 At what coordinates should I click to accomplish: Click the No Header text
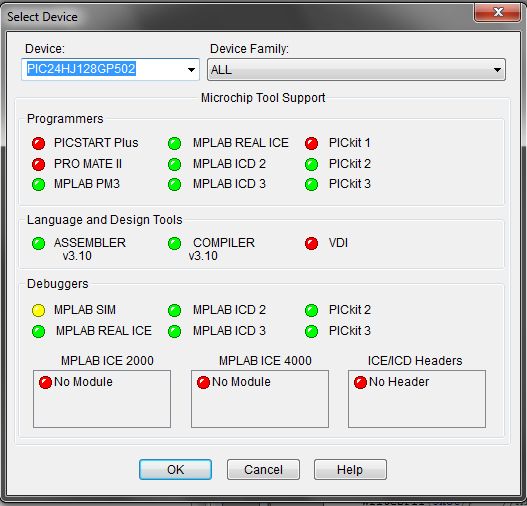(399, 382)
